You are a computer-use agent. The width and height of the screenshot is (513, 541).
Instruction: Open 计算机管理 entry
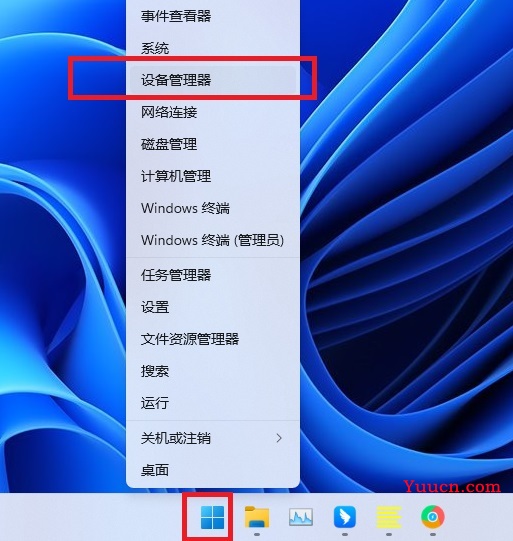pos(213,176)
